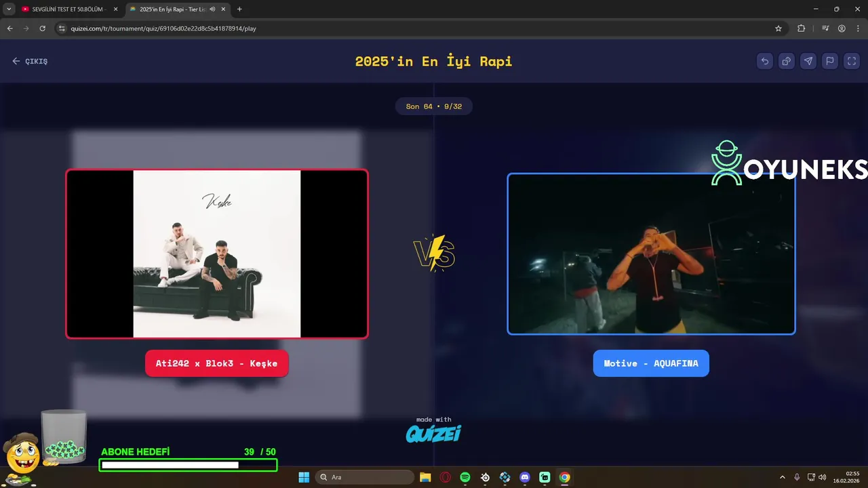Open the Windows Start menu
Viewport: 868px width, 488px height.
(304, 477)
